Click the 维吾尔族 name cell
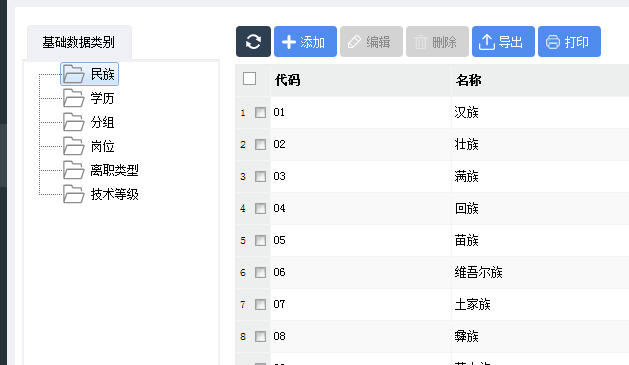This screenshot has height=365, width=629. click(540, 272)
